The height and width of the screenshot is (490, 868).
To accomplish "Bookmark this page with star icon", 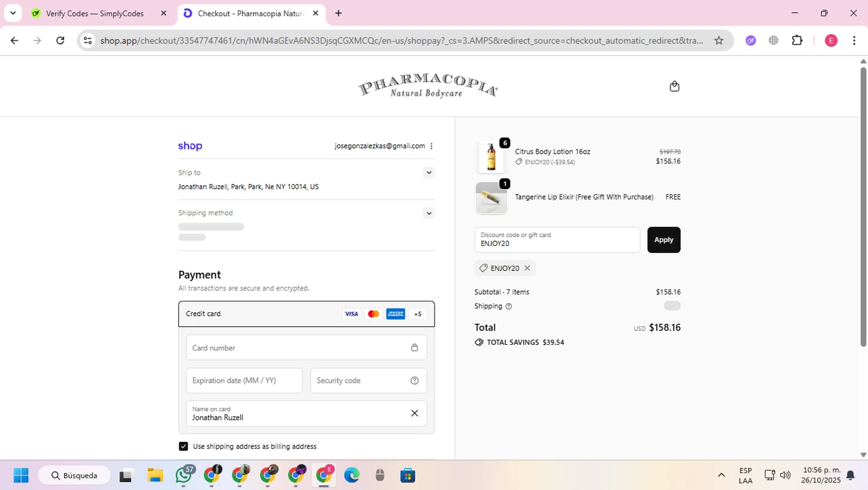I will tap(719, 40).
